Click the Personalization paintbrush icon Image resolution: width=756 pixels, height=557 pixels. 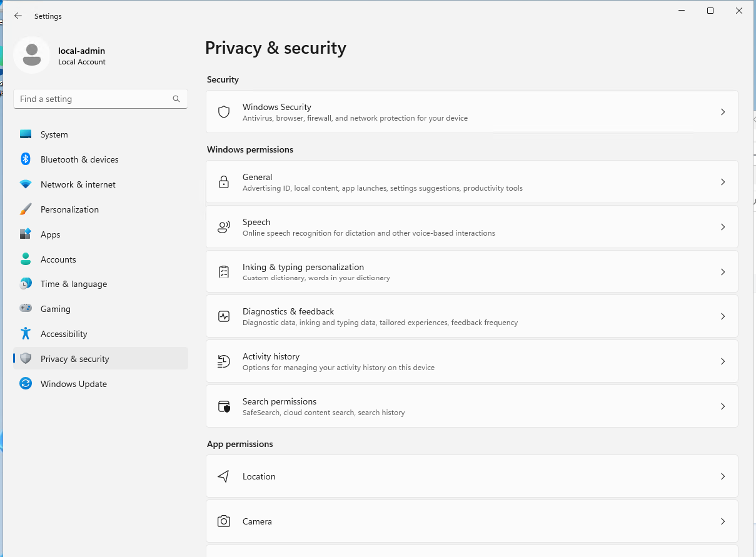point(26,209)
